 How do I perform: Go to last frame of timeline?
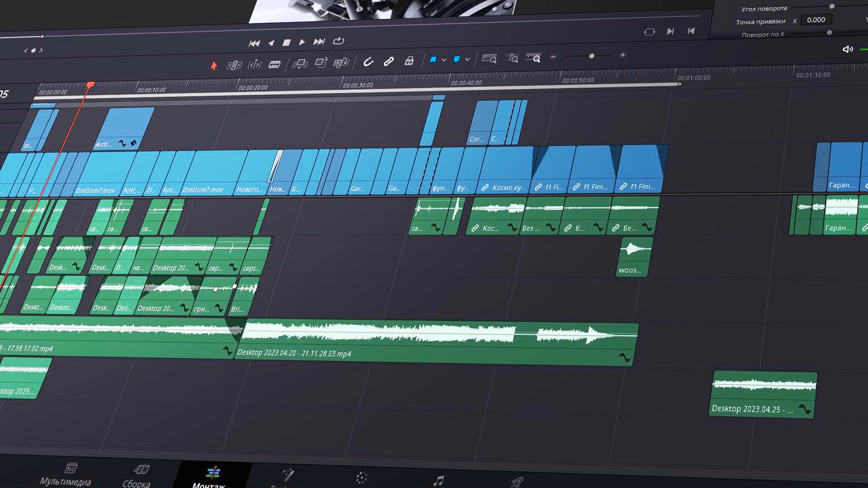click(x=319, y=42)
